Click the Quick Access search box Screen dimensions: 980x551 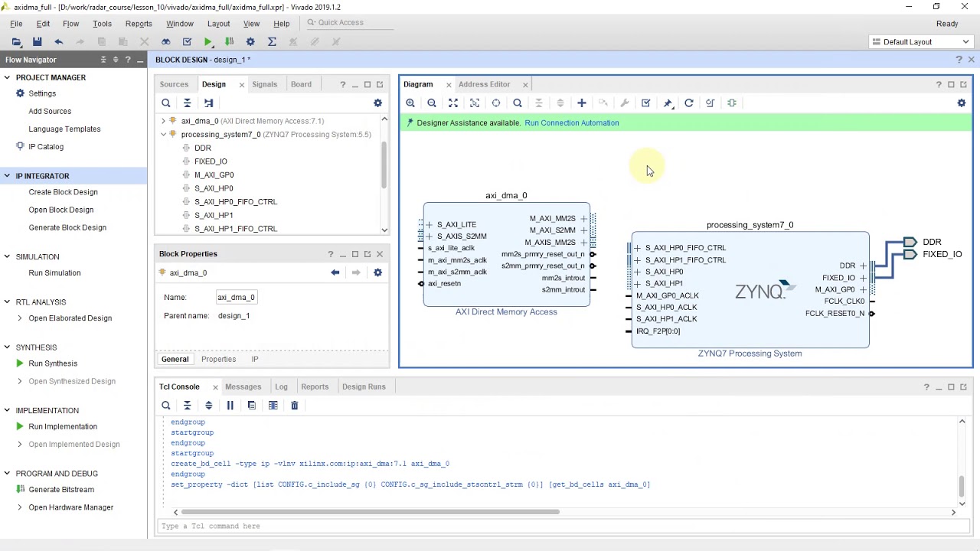tap(349, 23)
